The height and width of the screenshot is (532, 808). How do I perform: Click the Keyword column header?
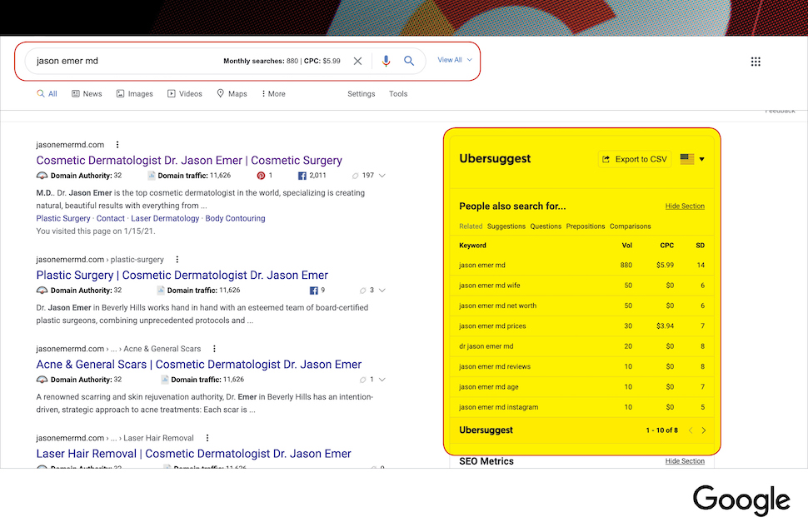(x=472, y=246)
